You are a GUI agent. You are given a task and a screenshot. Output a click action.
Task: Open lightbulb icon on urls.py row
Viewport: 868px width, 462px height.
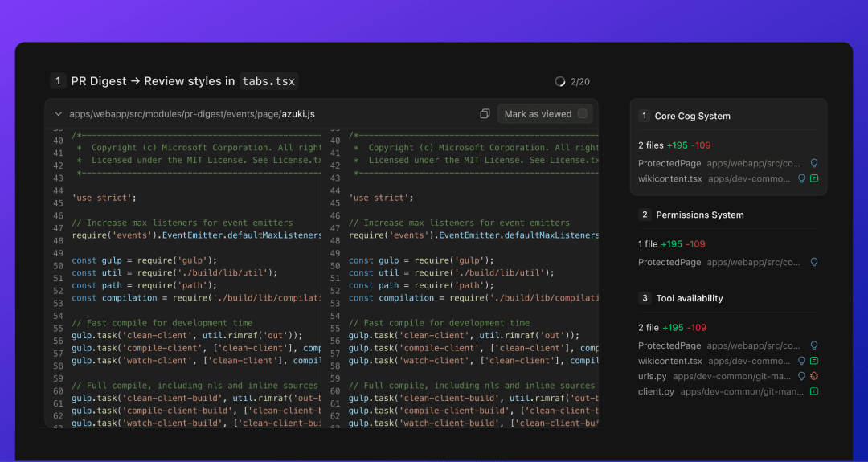click(x=801, y=376)
